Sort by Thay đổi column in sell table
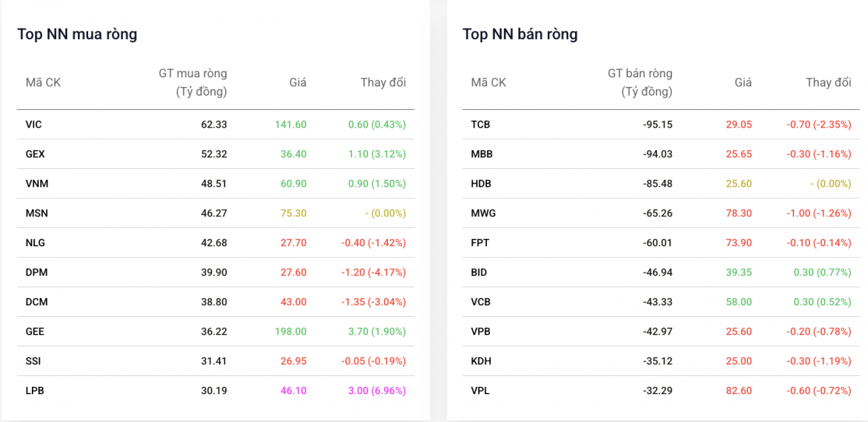Screen dimensions: 868x422 click(828, 82)
